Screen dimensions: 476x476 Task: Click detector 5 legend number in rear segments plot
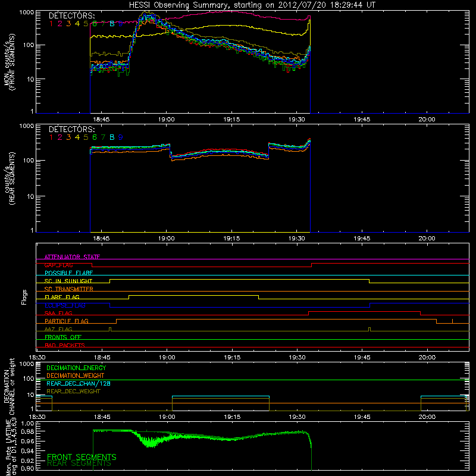(86, 137)
